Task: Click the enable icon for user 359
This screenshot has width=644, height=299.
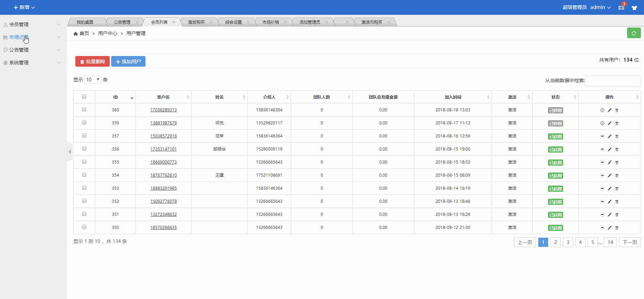Action: tap(602, 123)
